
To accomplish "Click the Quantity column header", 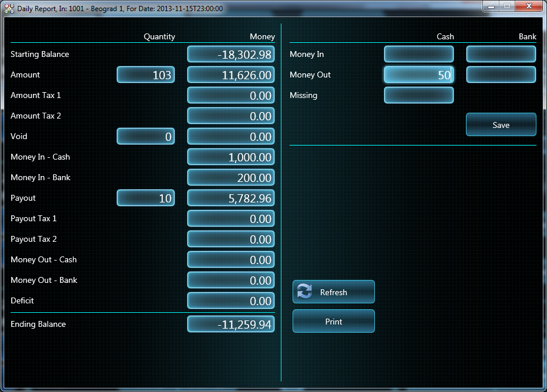I will [159, 36].
